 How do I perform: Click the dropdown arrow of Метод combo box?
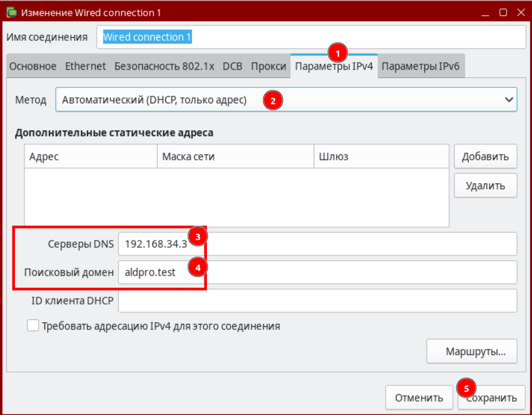pos(509,100)
